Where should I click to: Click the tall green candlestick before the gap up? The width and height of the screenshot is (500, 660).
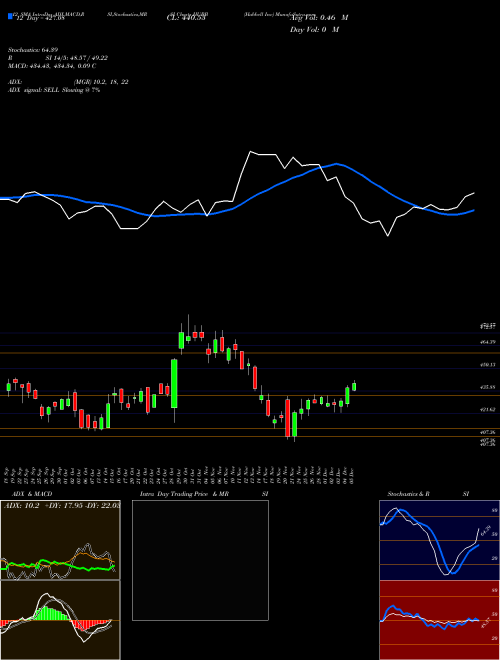coord(174,383)
